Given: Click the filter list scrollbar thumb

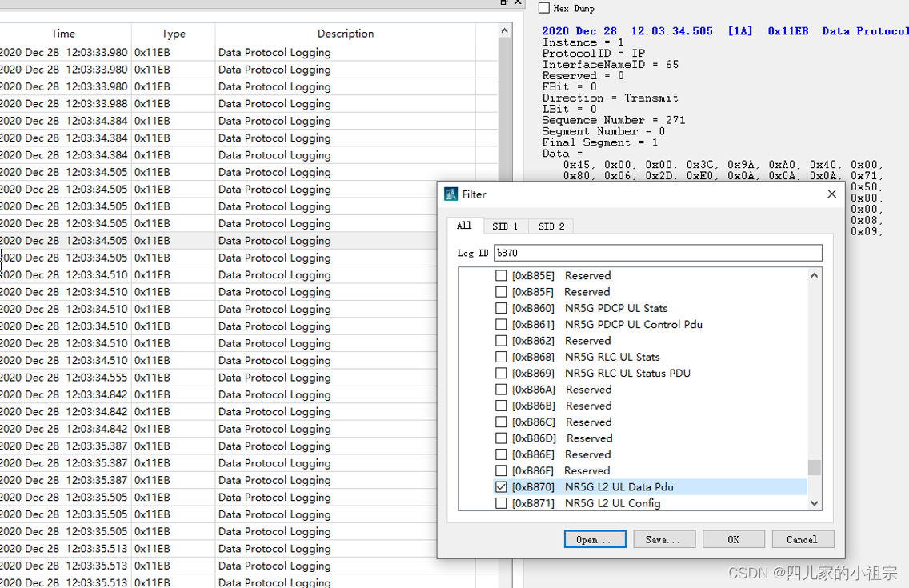Looking at the screenshot, I should pyautogui.click(x=815, y=467).
